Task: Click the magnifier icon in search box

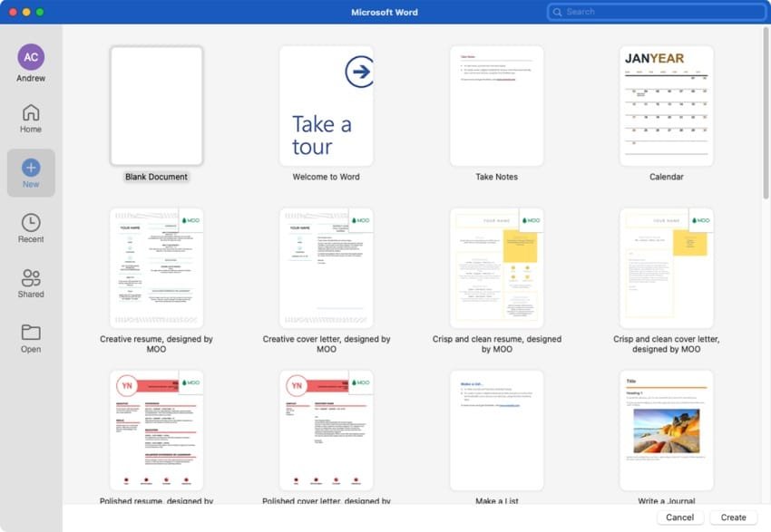Action: pos(558,12)
